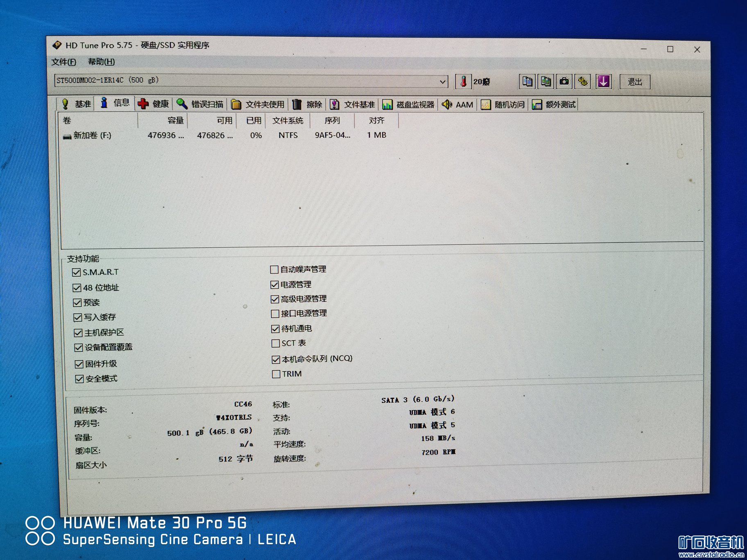Open the 文件基准 file benchmark tab
This screenshot has height=560, width=747.
[352, 105]
